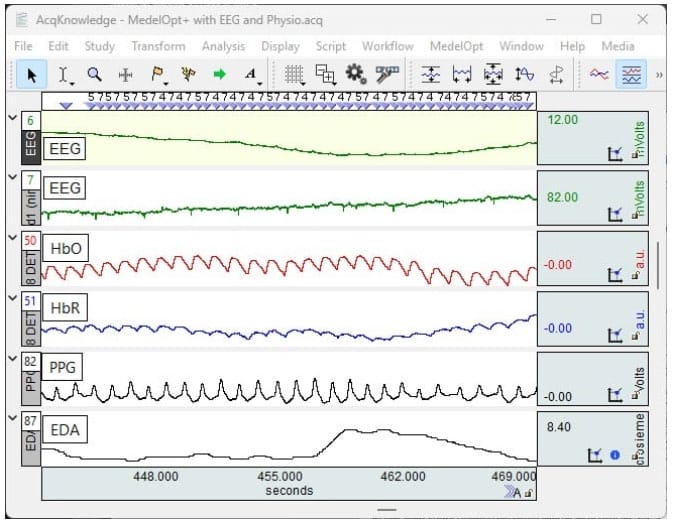
Task: Collapse the channel 6 EEG chevron
Action: coord(13,117)
